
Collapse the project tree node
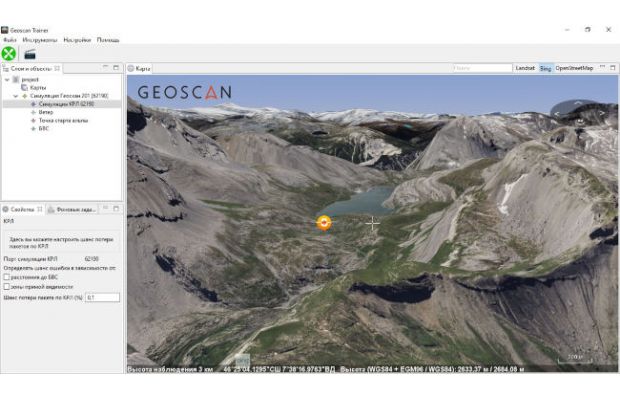click(x=7, y=79)
